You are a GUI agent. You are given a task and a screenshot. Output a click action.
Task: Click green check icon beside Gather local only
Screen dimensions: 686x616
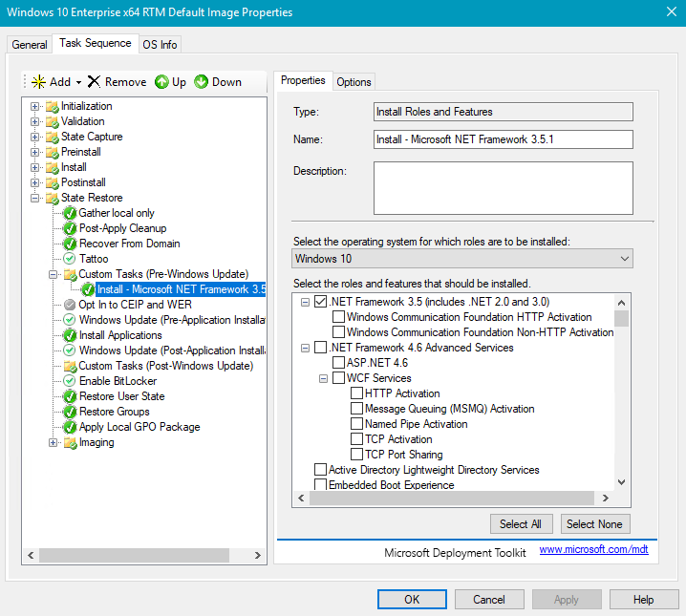[70, 213]
